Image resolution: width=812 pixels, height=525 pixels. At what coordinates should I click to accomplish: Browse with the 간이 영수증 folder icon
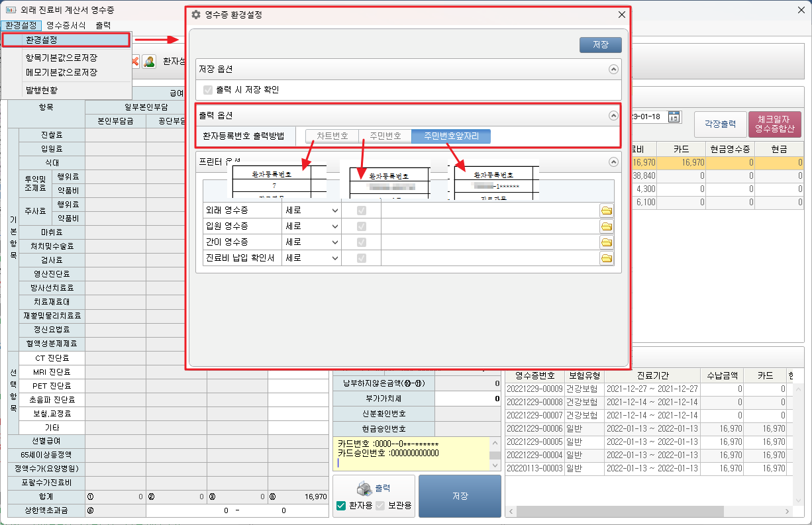606,242
